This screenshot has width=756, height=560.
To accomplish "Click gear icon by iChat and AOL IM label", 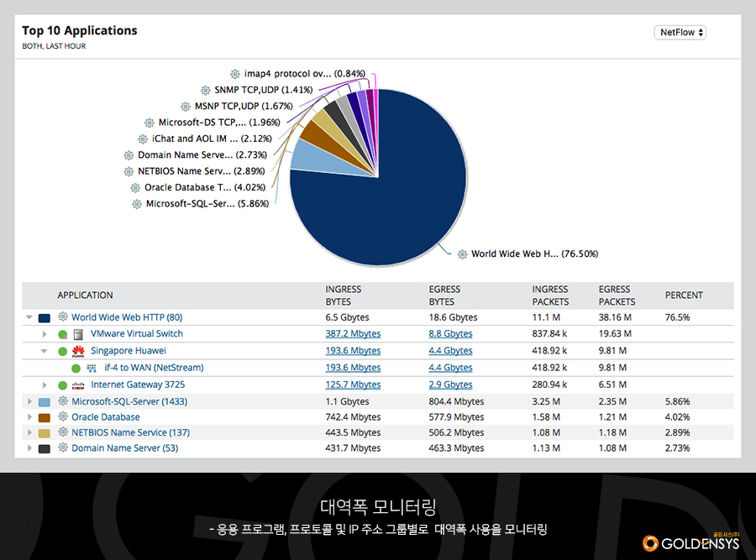I will (x=143, y=139).
